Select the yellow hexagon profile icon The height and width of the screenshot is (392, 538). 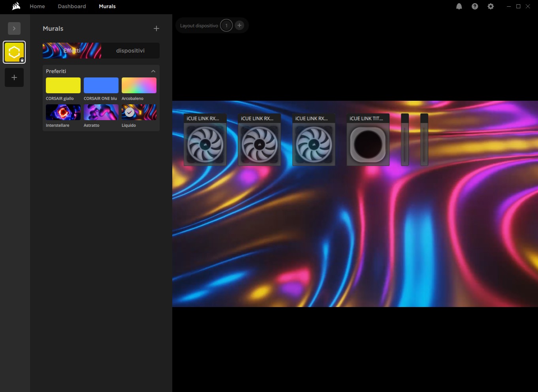[x=14, y=52]
